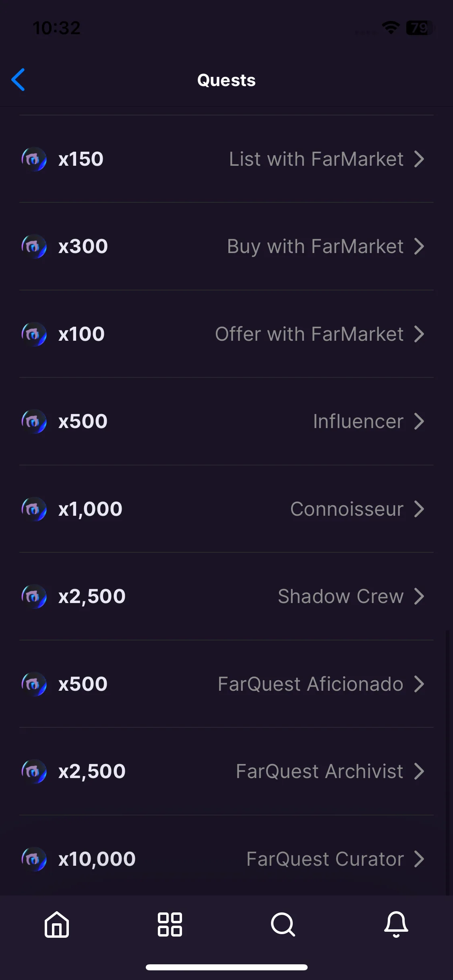Tap the blue back arrow
Viewport: 453px width, 980px height.
point(18,80)
